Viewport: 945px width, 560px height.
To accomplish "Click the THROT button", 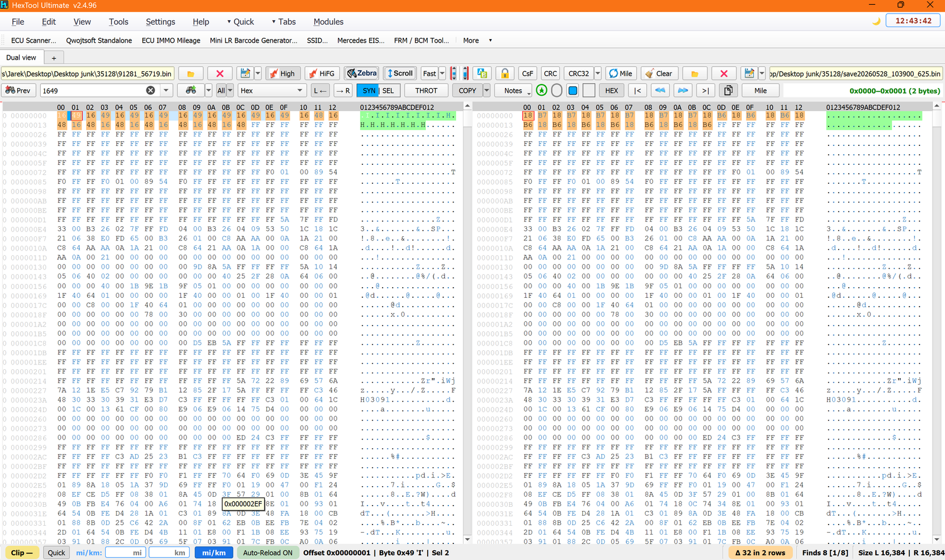I will [x=426, y=90].
